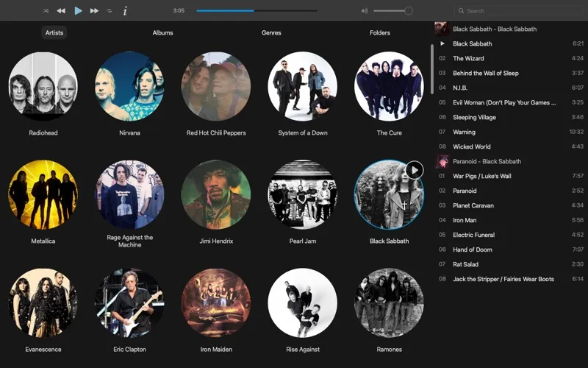Click the Metallica name label
This screenshot has height=368, width=588.
pyautogui.click(x=43, y=241)
